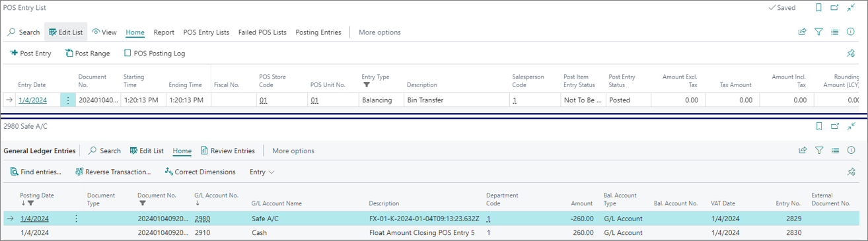
Task: Open G/L Account No. 2980 link
Action: tap(202, 219)
